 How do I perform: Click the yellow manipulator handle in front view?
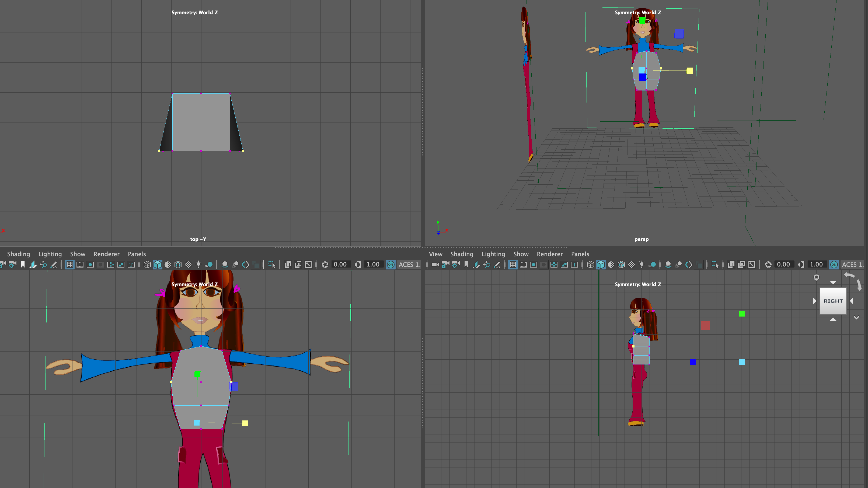[245, 423]
